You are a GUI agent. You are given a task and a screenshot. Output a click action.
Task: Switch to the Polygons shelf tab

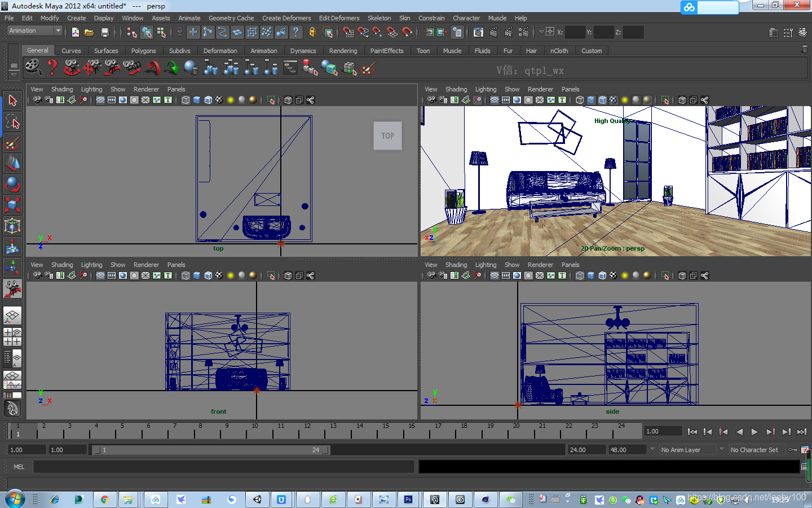(x=143, y=51)
